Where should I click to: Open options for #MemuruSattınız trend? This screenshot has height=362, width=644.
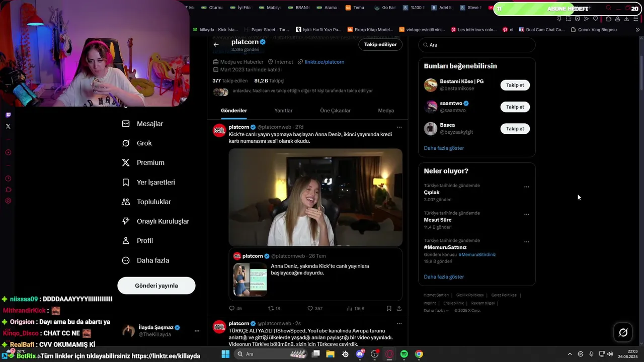pyautogui.click(x=526, y=242)
